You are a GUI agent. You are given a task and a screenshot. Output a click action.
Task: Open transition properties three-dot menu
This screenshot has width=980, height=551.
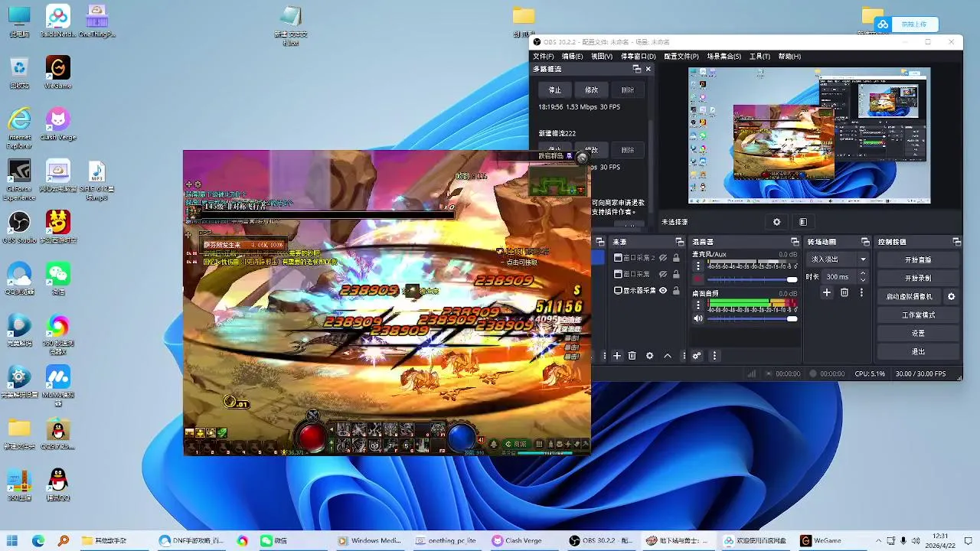[x=861, y=292]
